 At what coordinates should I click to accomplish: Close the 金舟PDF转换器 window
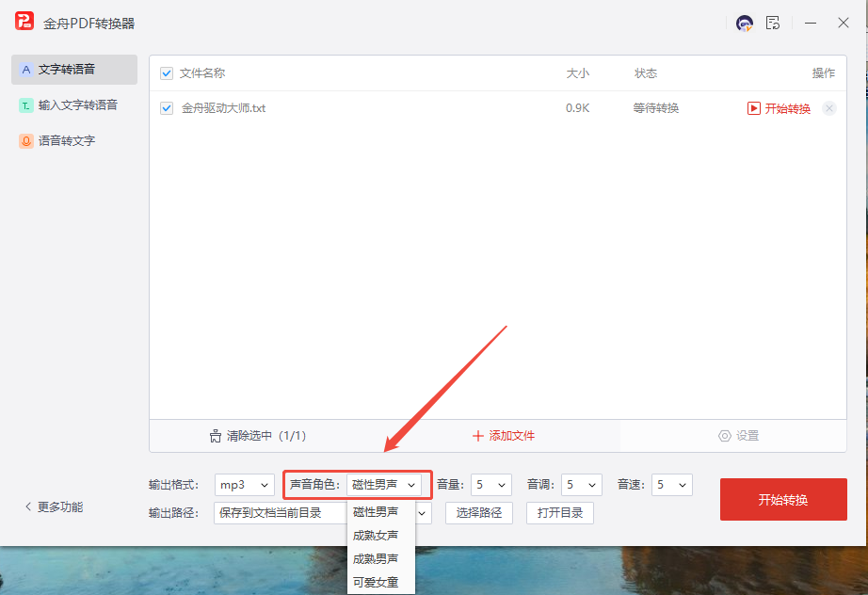coord(844,23)
